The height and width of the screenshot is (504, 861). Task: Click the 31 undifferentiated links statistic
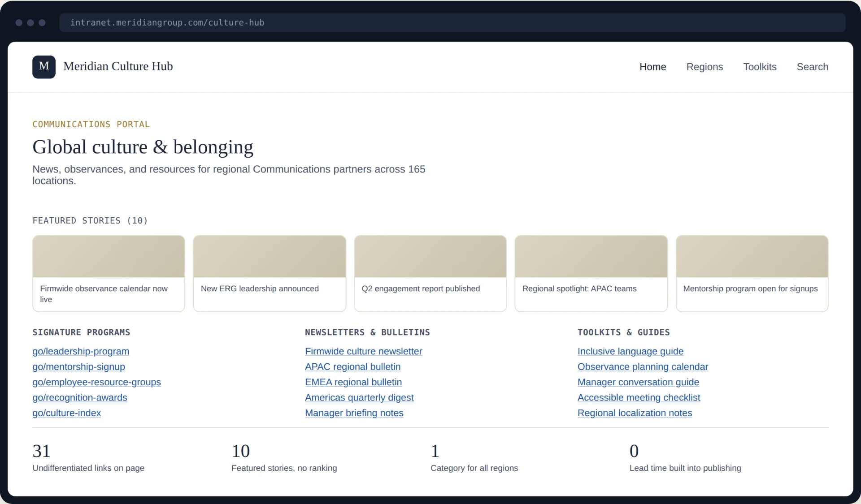[x=88, y=457]
